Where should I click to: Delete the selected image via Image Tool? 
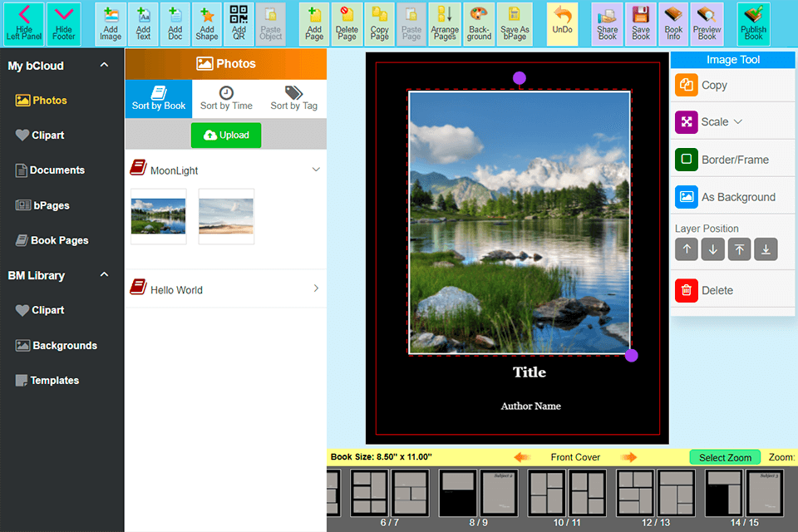[x=711, y=289]
